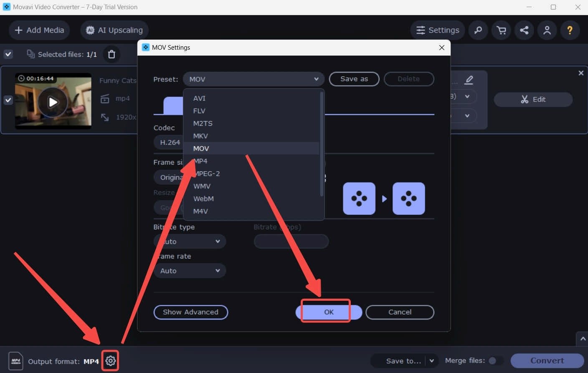Click Save as preset button
Screen dimensions: 588x373
point(354,79)
